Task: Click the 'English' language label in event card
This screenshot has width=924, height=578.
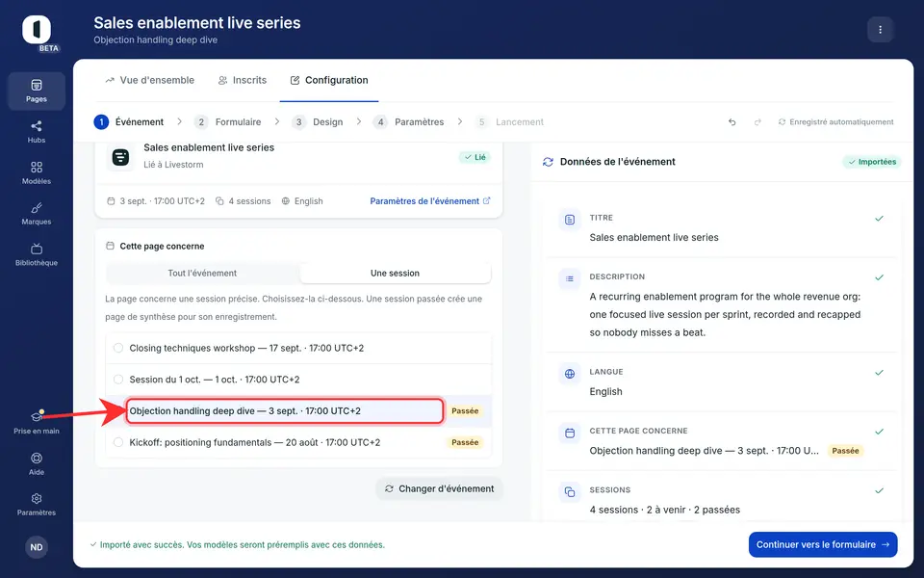Action: coord(302,201)
